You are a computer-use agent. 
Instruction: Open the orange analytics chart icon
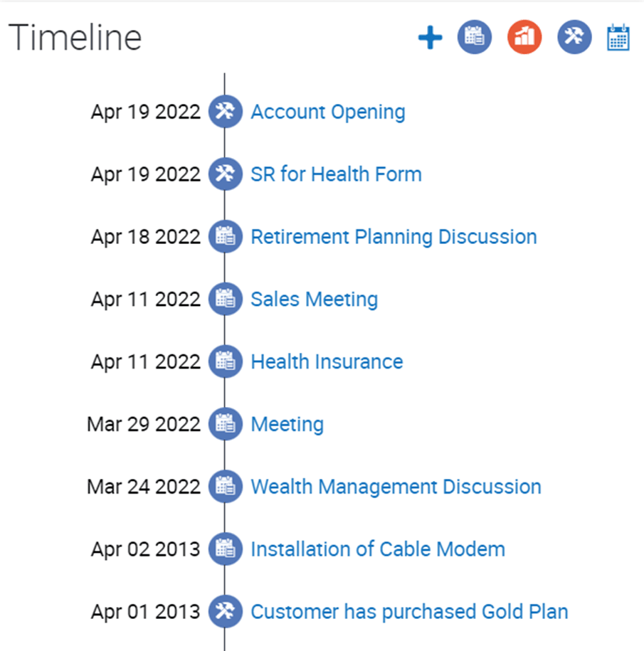tap(524, 36)
